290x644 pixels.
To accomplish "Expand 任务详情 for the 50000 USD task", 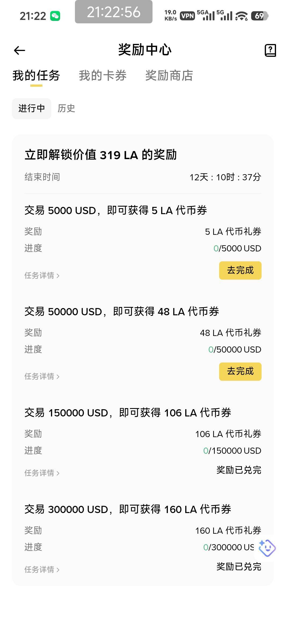I will [42, 376].
